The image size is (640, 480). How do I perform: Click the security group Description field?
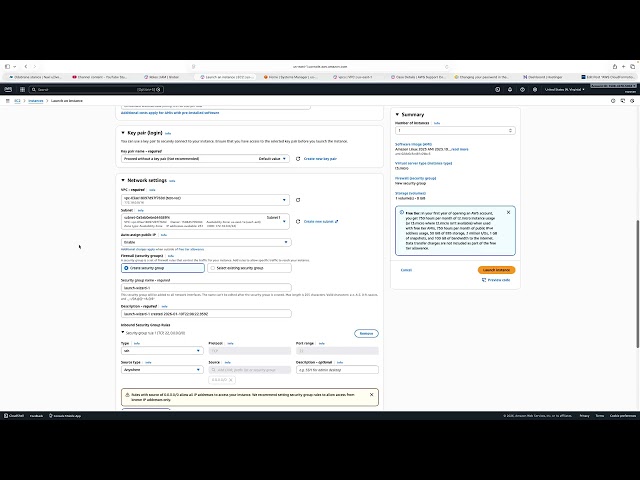pyautogui.click(x=206, y=314)
